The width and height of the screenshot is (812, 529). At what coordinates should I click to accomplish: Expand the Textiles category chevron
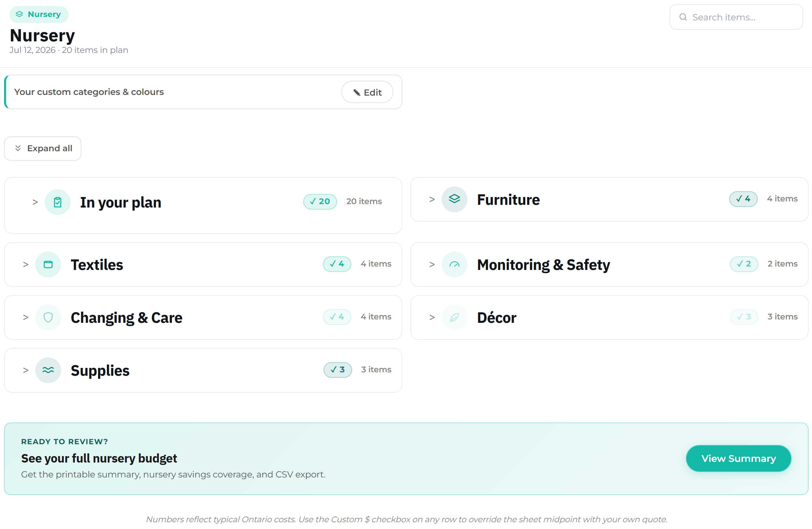tap(25, 265)
